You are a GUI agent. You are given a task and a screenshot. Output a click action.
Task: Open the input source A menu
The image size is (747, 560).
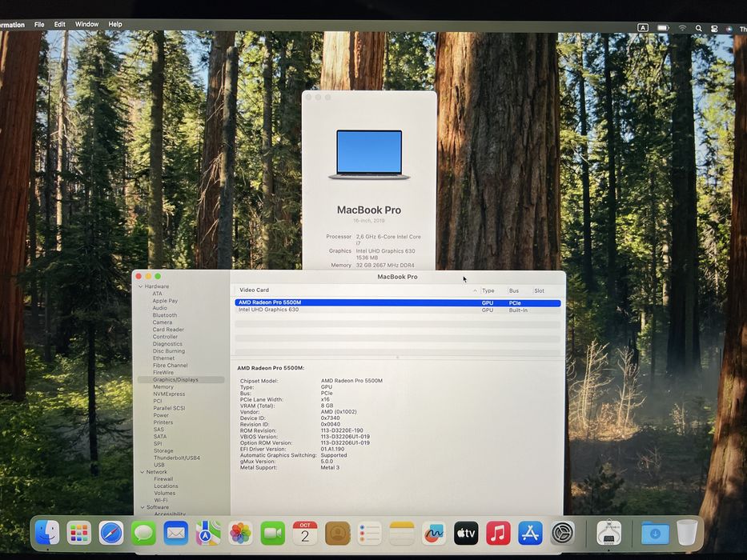click(643, 28)
